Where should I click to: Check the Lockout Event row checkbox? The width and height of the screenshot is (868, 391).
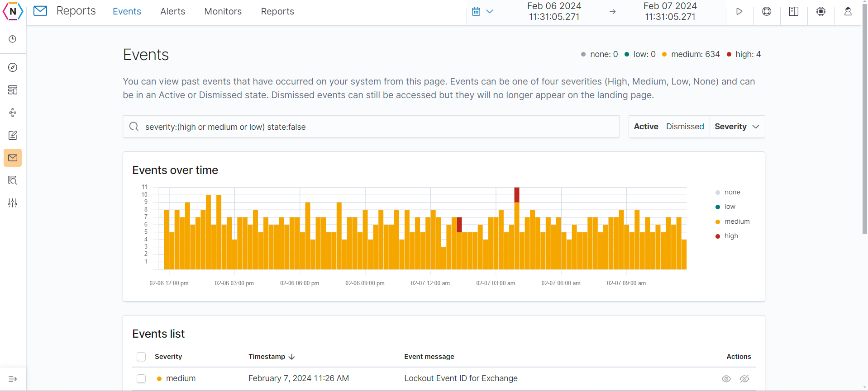[141, 378]
